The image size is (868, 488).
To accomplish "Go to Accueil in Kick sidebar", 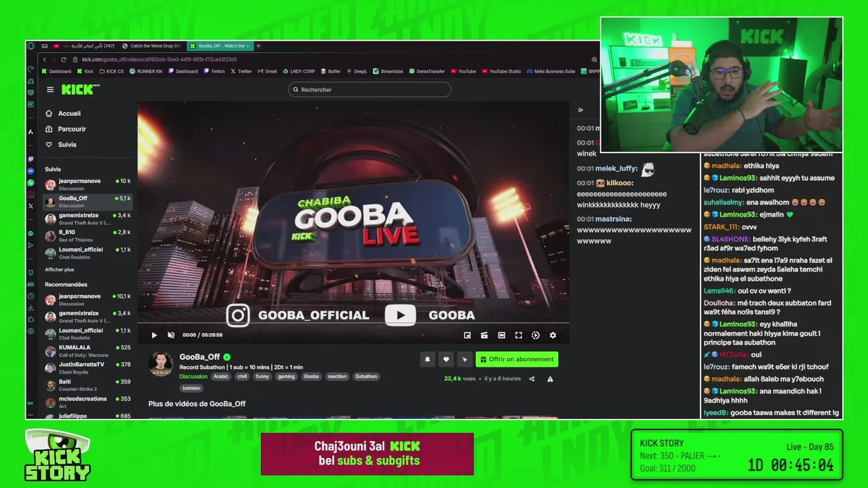I will coord(63,113).
